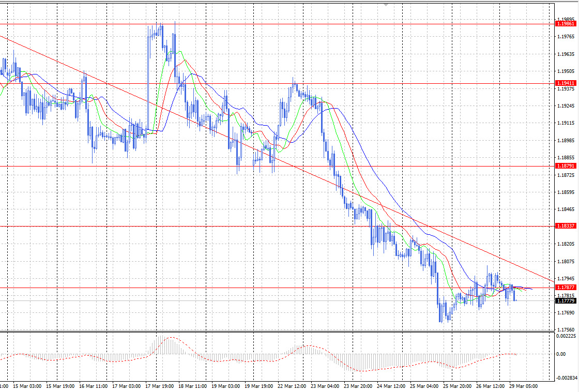Click the 1.19635 price scale value

coord(566,54)
